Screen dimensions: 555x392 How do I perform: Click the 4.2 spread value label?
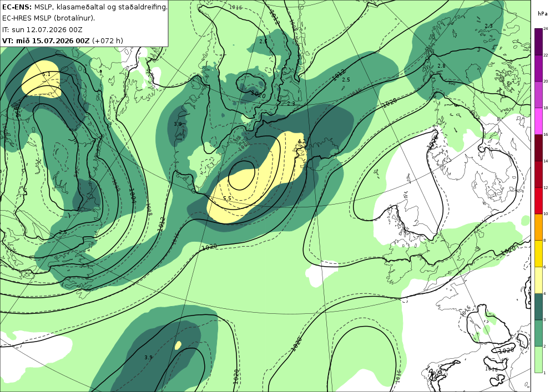[x=301, y=141]
